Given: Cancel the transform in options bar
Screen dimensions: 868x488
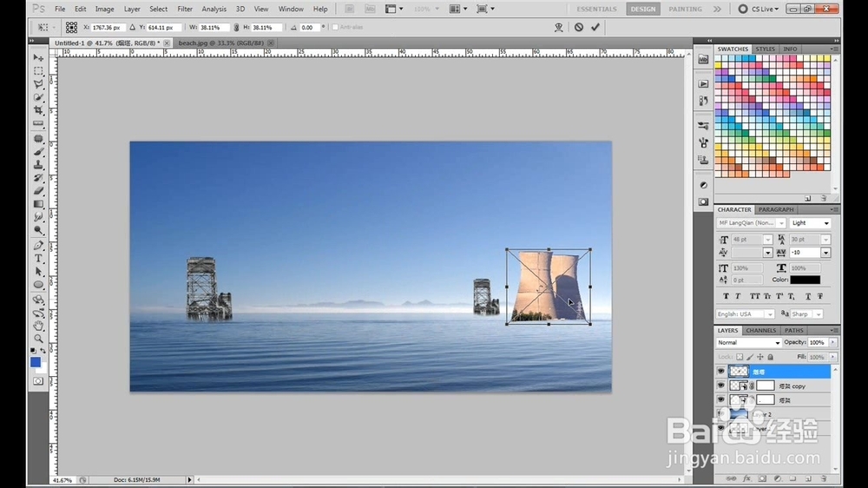Looking at the screenshot, I should click(578, 27).
